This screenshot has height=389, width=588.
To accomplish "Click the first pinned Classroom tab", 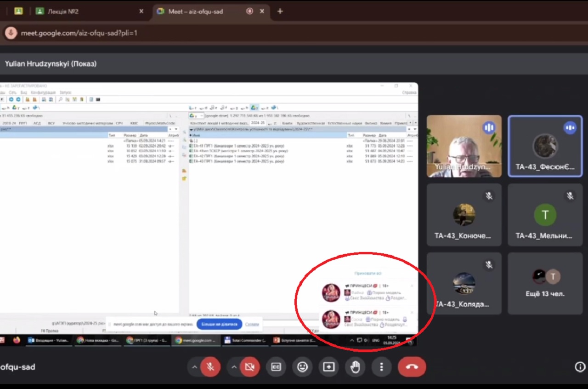I will coord(18,11).
